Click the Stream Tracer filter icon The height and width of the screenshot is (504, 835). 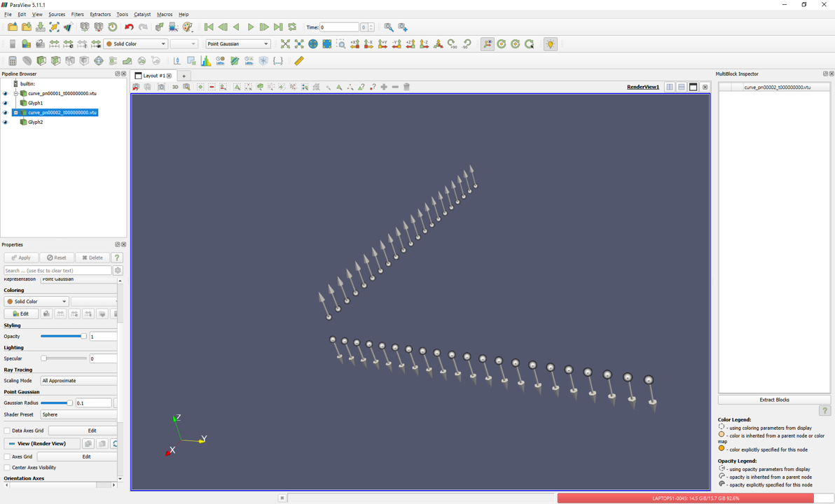113,61
